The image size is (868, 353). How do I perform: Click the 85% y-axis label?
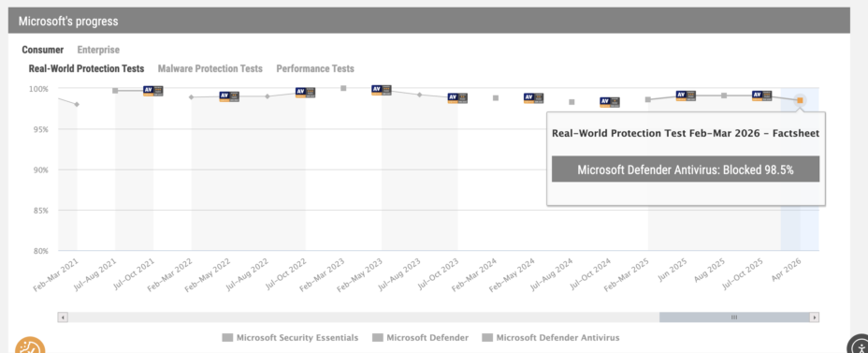tap(40, 211)
